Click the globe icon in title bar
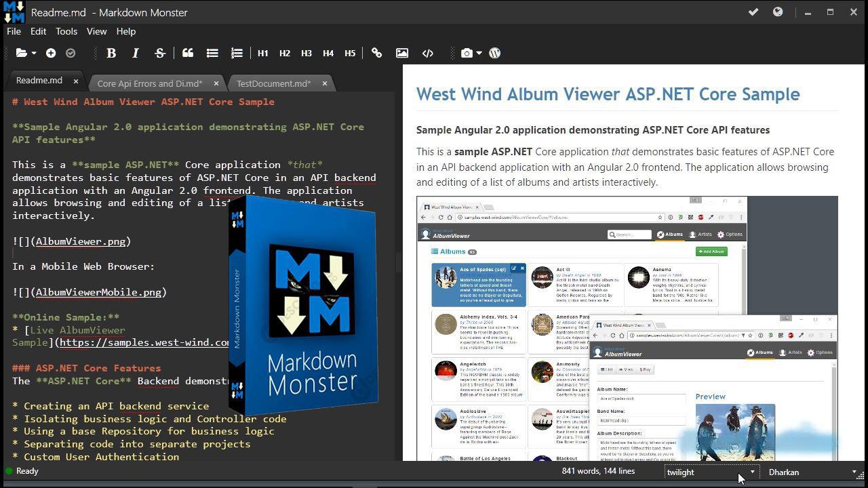The height and width of the screenshot is (488, 868). click(x=778, y=12)
